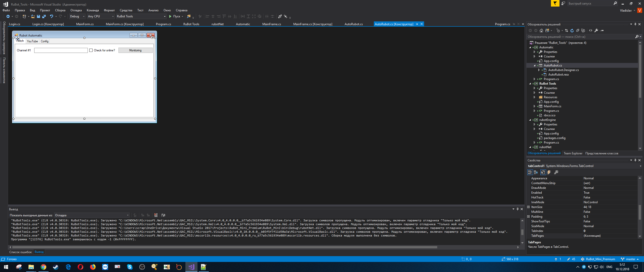Click Collapse All icon in Solution Explorer
The height and width of the screenshot is (272, 644).
(x=577, y=30)
